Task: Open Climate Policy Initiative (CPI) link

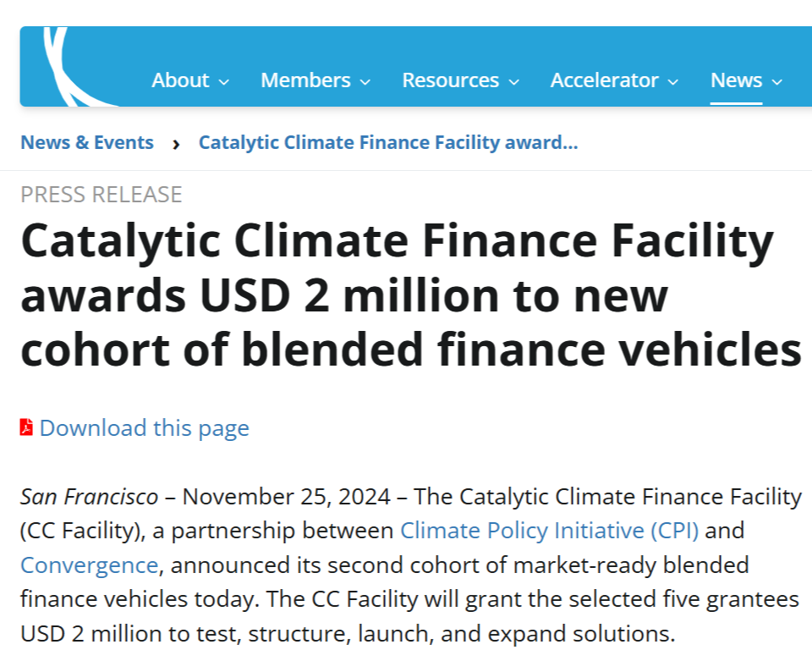Action: click(x=550, y=531)
